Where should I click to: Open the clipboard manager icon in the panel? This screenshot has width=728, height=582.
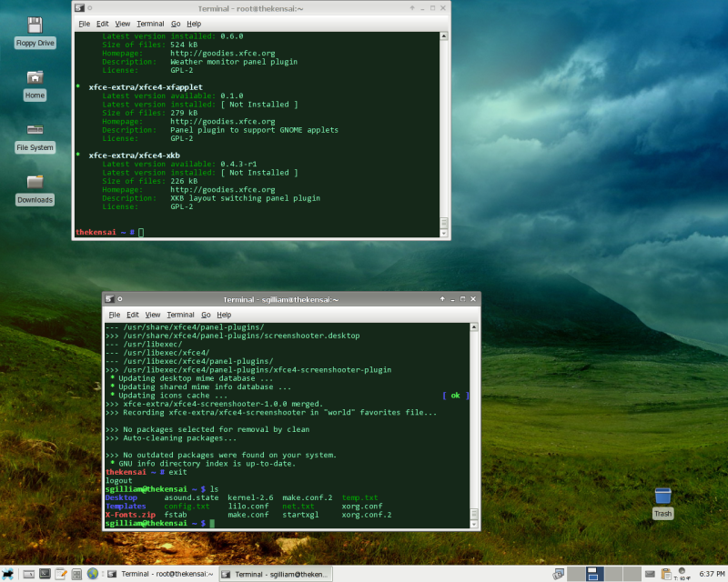(666, 574)
